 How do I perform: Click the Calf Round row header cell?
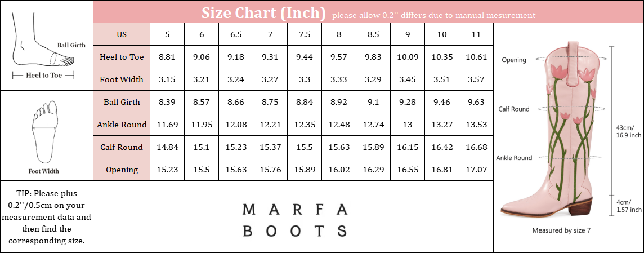(122, 147)
